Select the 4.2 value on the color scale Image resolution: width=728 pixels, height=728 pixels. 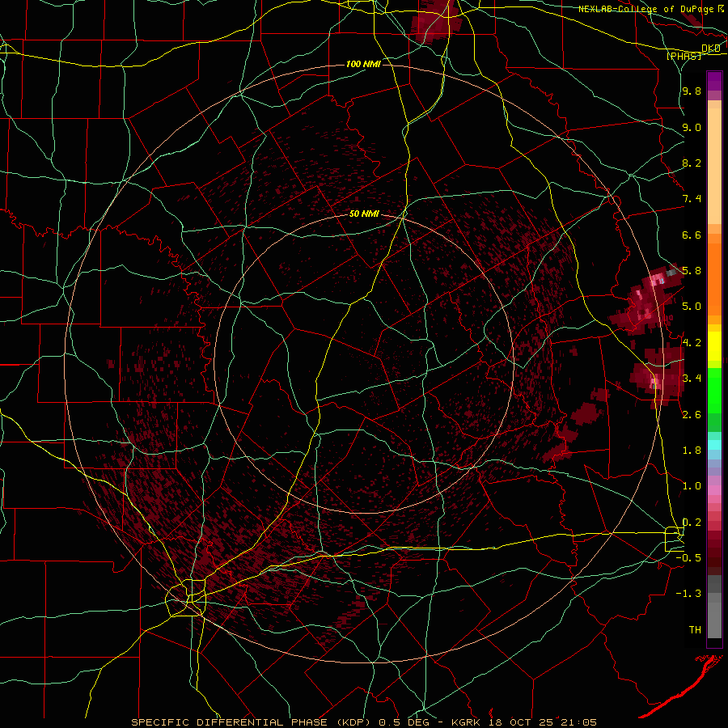692,343
